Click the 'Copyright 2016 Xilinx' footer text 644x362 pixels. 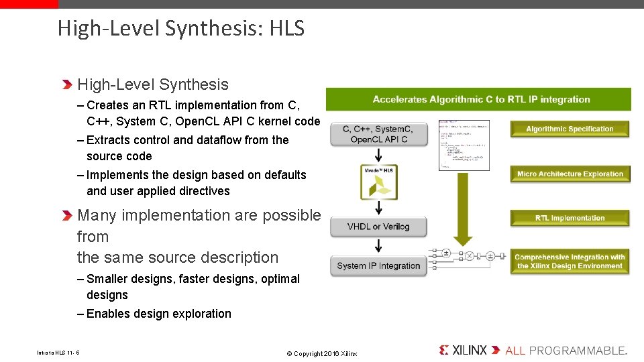pos(322,353)
